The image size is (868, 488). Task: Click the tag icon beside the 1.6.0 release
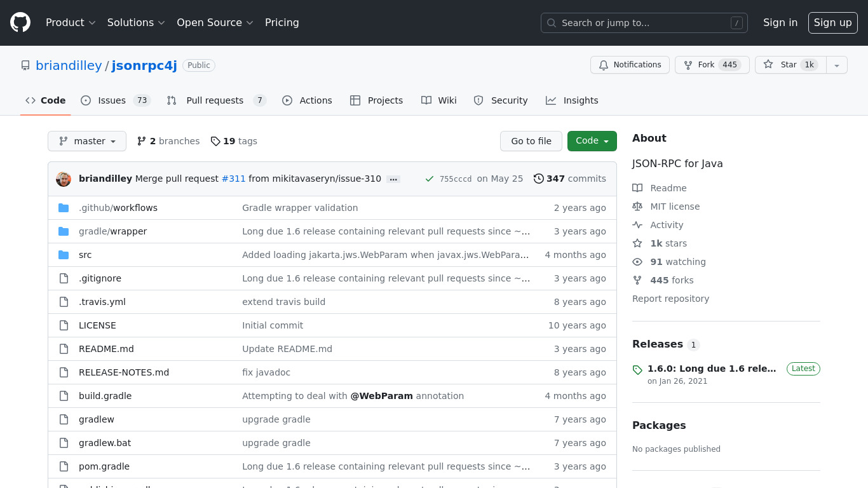click(637, 370)
